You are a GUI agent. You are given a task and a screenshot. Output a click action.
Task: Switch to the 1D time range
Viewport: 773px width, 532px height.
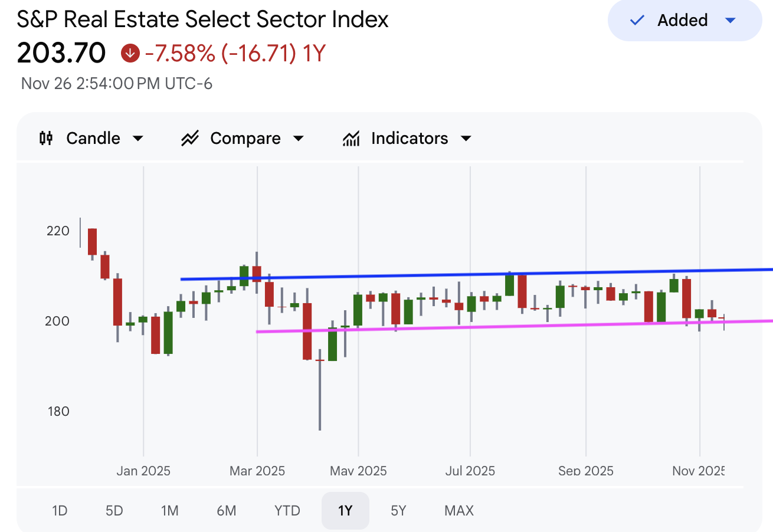60,510
